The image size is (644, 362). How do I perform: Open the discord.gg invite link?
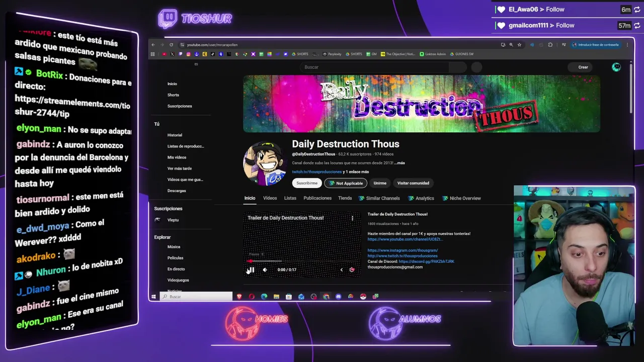point(426,261)
